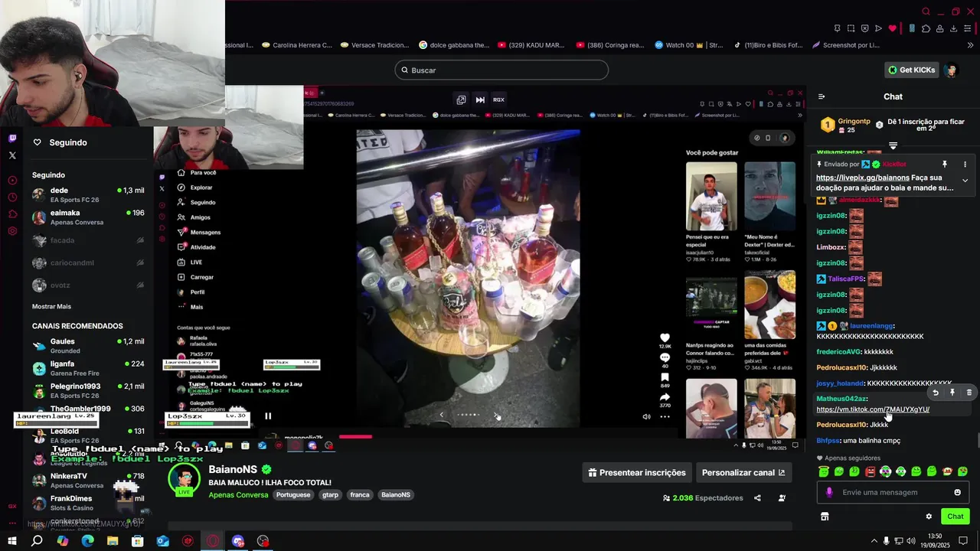Screen dimensions: 980x551
Task: Focus the Buscar search field
Action: click(501, 70)
